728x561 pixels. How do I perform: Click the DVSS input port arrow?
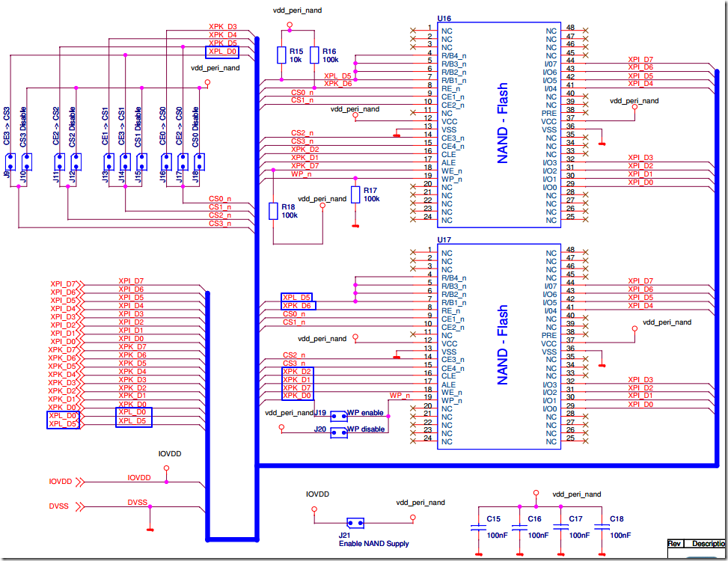point(80,506)
